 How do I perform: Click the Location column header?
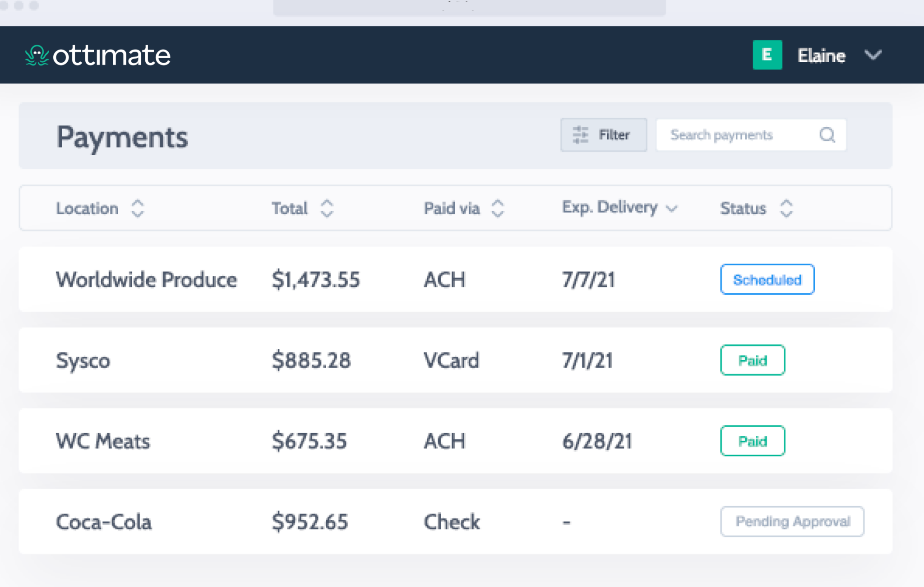coord(88,208)
